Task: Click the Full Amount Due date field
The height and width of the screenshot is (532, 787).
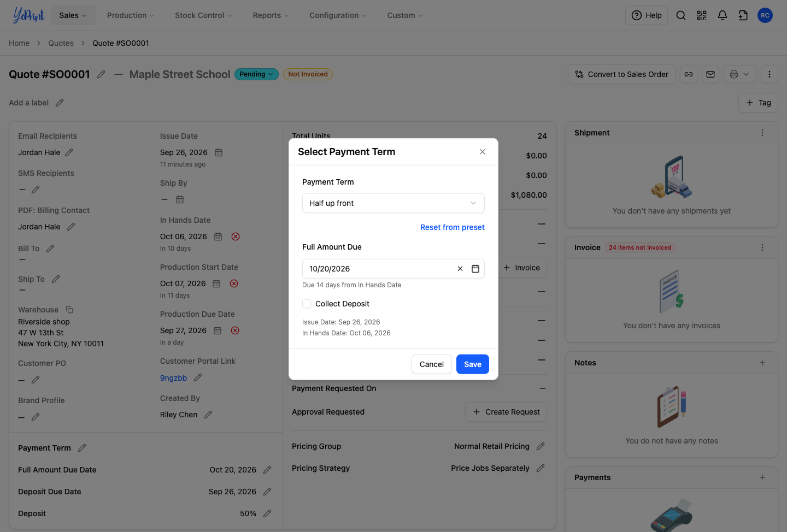Action: (393, 269)
